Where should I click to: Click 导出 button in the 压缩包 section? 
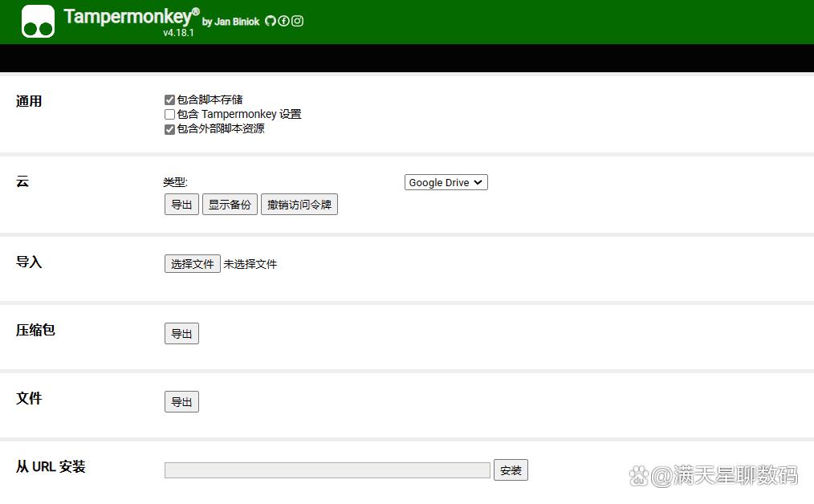(181, 333)
